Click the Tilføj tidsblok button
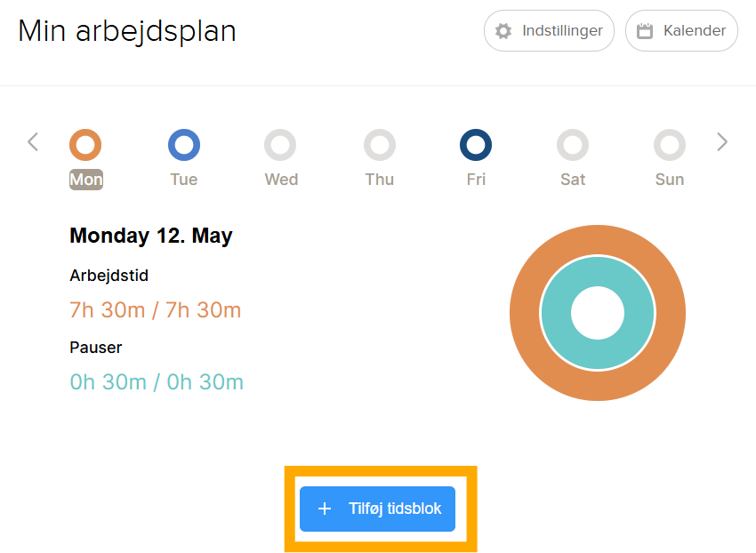Screen dimensions: 756x553 [377, 509]
